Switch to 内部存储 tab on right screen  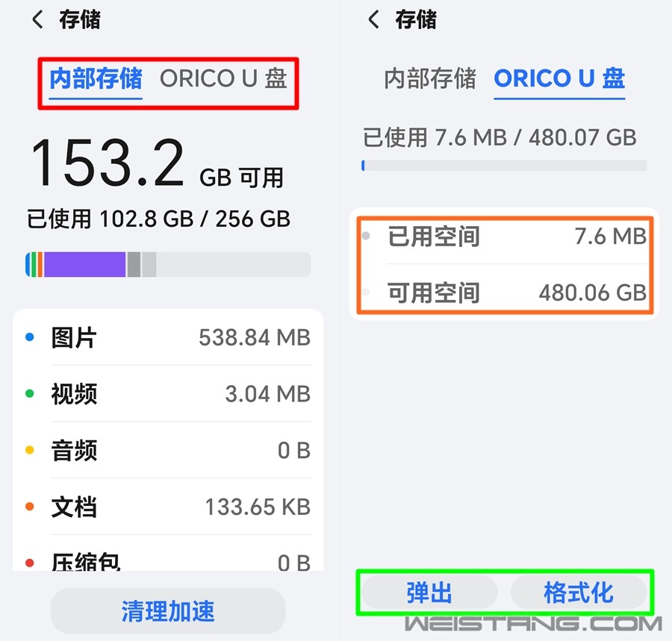click(x=430, y=78)
